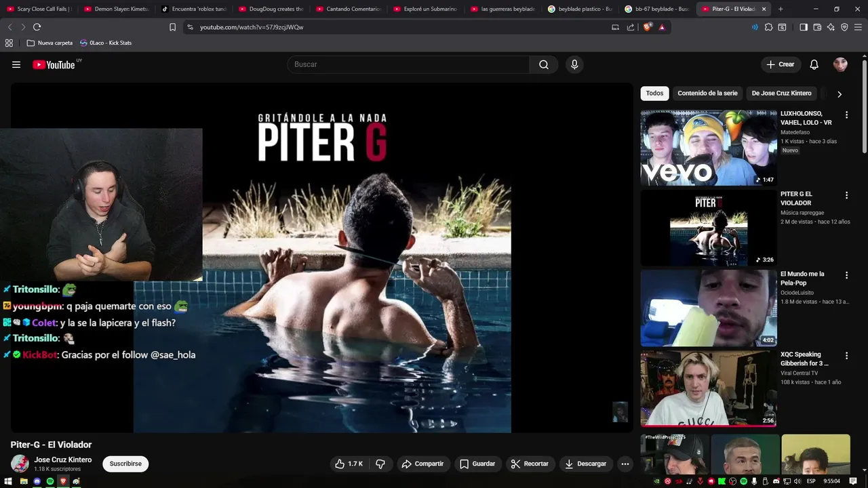This screenshot has width=868, height=488.
Task: Click the Recortar button
Action: (530, 464)
